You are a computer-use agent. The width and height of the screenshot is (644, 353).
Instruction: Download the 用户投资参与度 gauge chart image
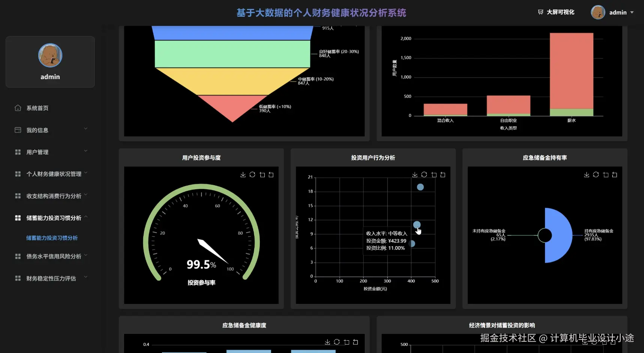(243, 175)
